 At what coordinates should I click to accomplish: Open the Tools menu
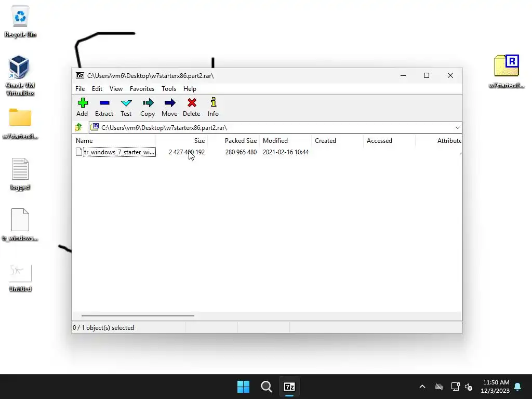pos(169,88)
